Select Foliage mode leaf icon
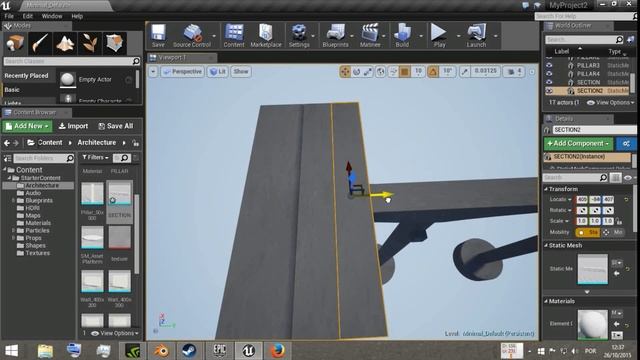The image size is (640, 360). click(90, 43)
